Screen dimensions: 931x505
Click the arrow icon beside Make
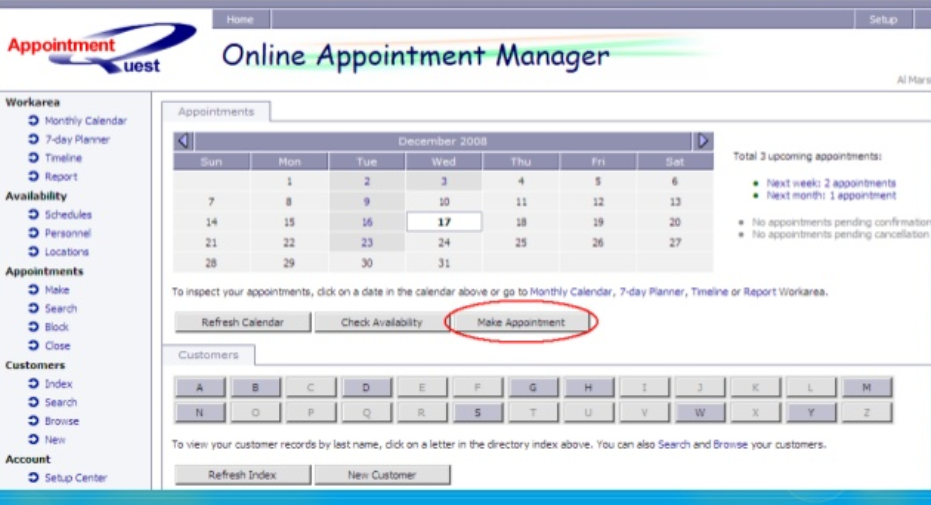click(x=33, y=290)
